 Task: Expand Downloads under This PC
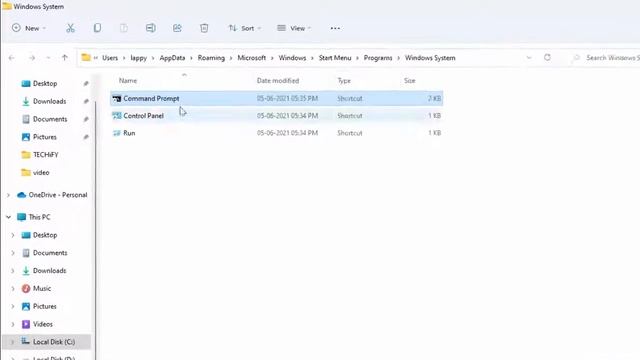(x=13, y=271)
